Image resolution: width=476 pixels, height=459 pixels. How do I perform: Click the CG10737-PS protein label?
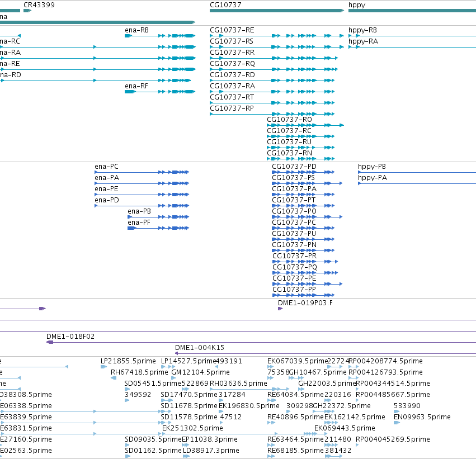[293, 178]
